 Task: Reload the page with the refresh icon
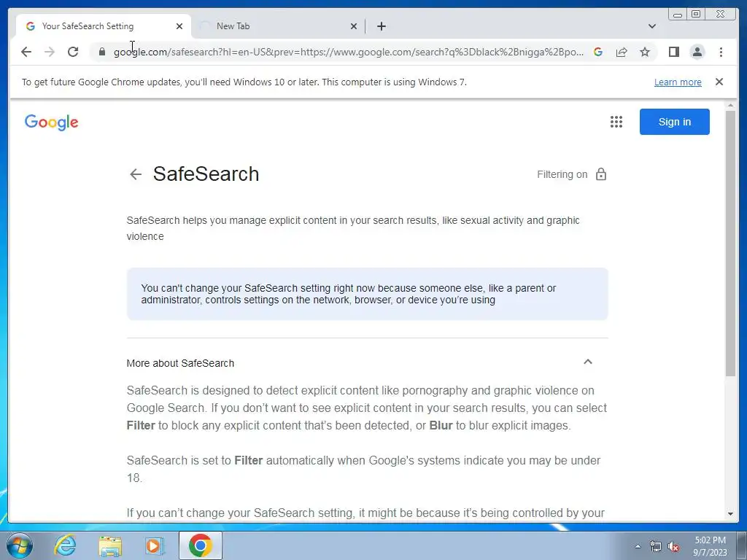pos(73,52)
